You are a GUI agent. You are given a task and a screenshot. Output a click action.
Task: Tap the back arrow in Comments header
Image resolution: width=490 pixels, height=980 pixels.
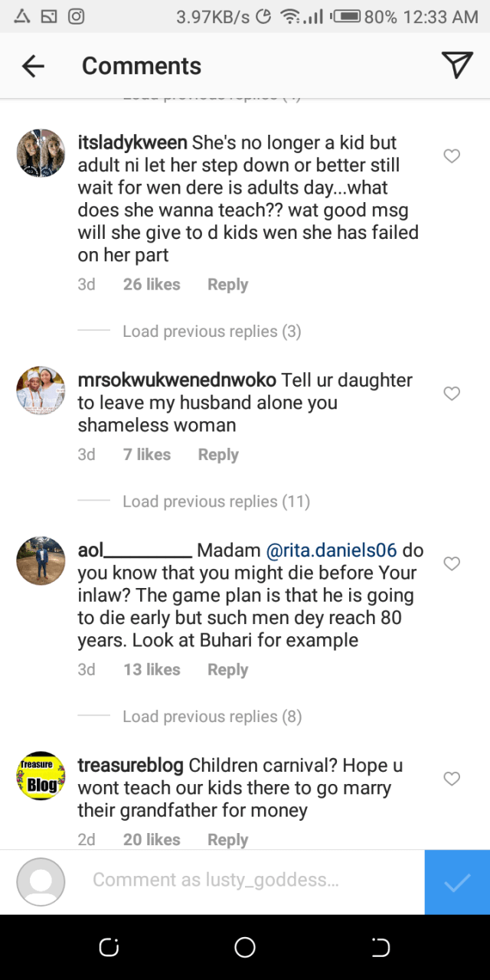pos(33,67)
